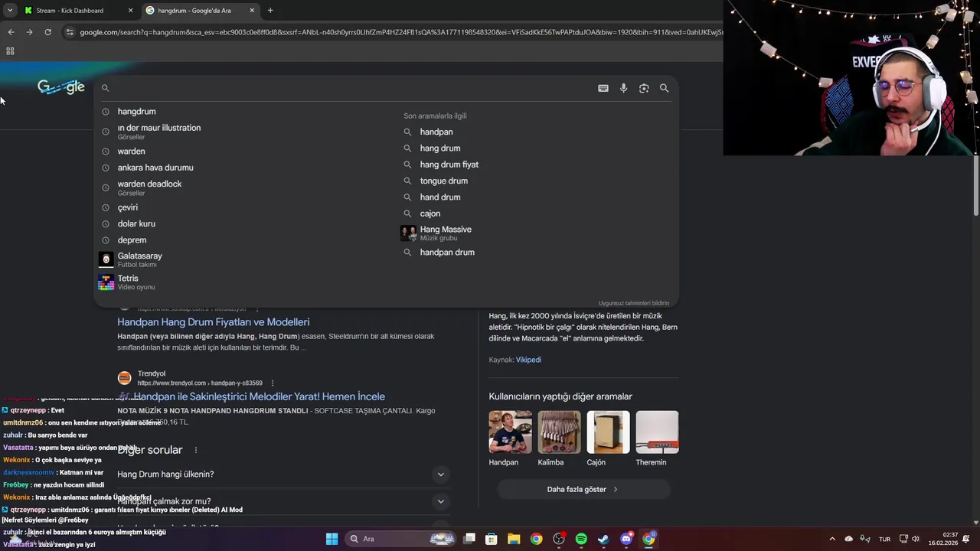Open the Kalimba thumbnail card
Viewport: 980px width, 551px height.
[559, 439]
